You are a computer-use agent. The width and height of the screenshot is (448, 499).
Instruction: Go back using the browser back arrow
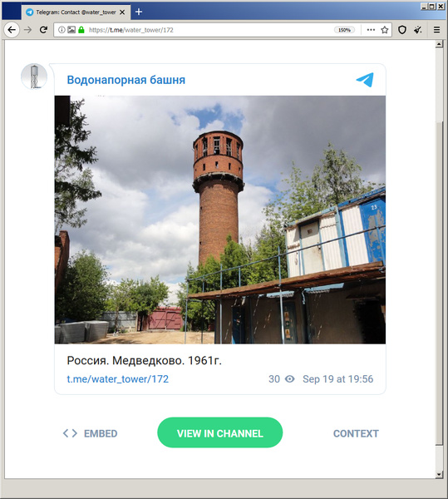[12, 30]
